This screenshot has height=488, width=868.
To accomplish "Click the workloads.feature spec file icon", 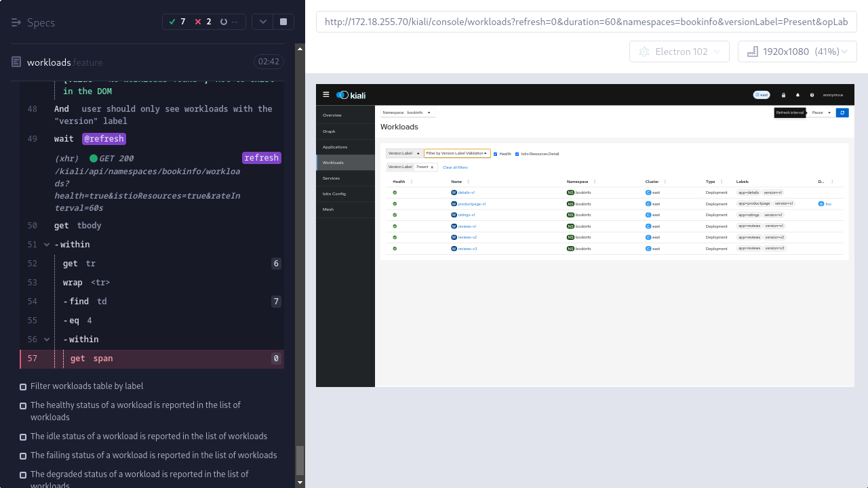I will tap(17, 62).
